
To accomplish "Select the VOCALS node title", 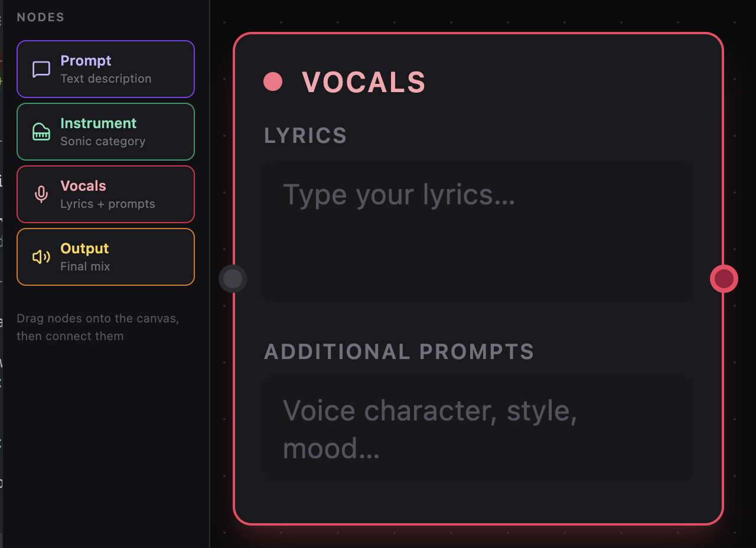I will (364, 81).
